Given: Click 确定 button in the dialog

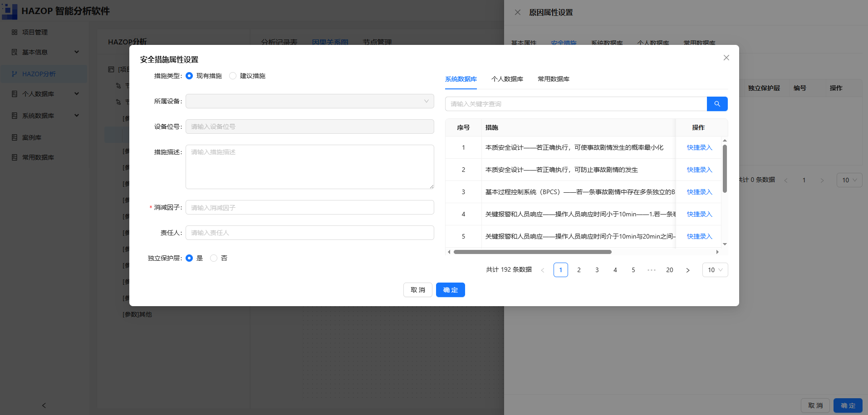Looking at the screenshot, I should [x=451, y=290].
